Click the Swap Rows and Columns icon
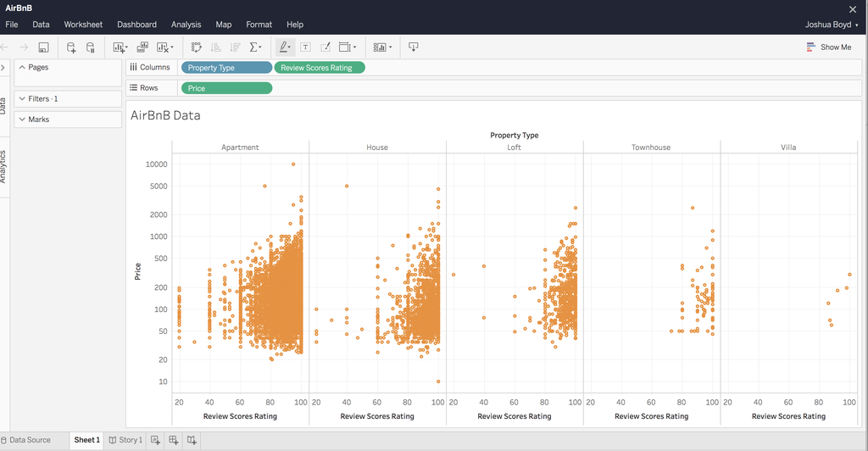This screenshot has height=451, width=868. [197, 47]
